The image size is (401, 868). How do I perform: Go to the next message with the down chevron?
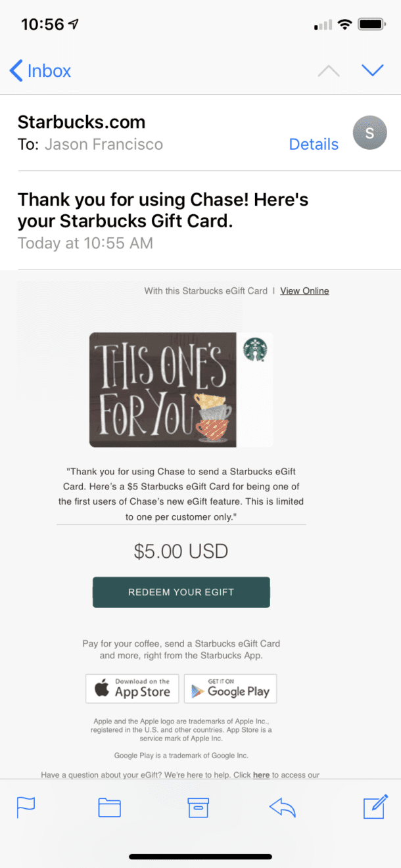click(x=373, y=69)
